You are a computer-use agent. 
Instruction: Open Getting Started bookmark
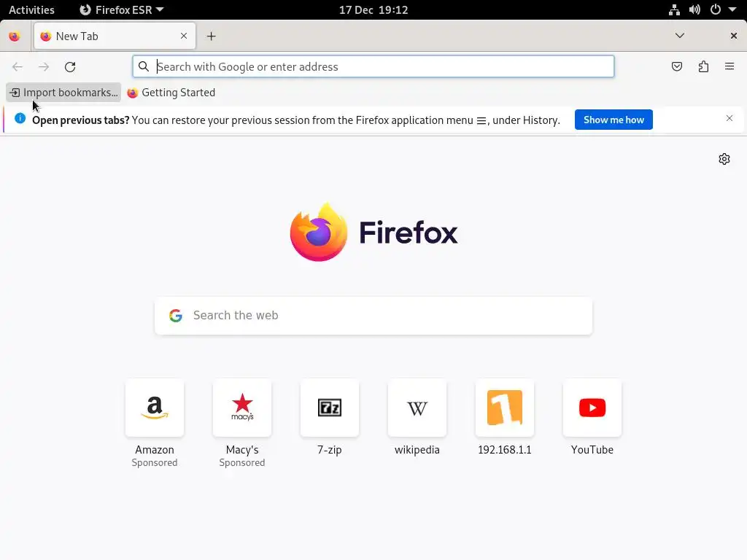171,93
